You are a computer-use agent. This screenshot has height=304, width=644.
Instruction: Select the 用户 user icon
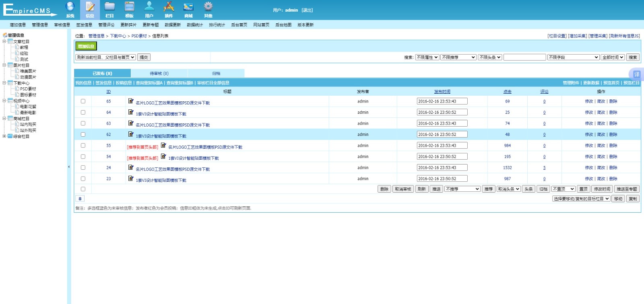pyautogui.click(x=149, y=7)
